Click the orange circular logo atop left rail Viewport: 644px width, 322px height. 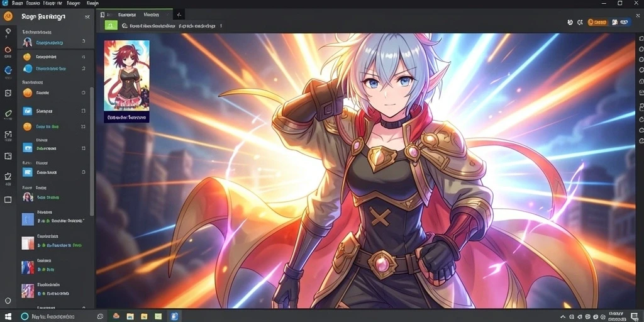(8, 17)
